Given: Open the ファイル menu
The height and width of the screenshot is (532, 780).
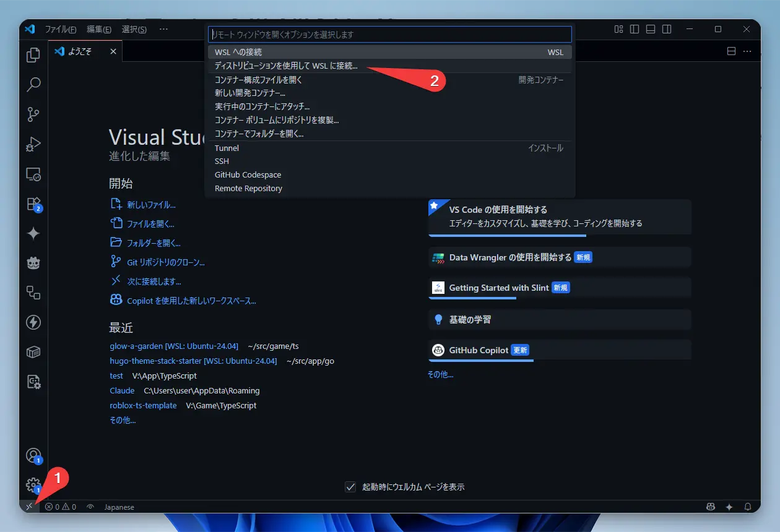Looking at the screenshot, I should pos(61,29).
